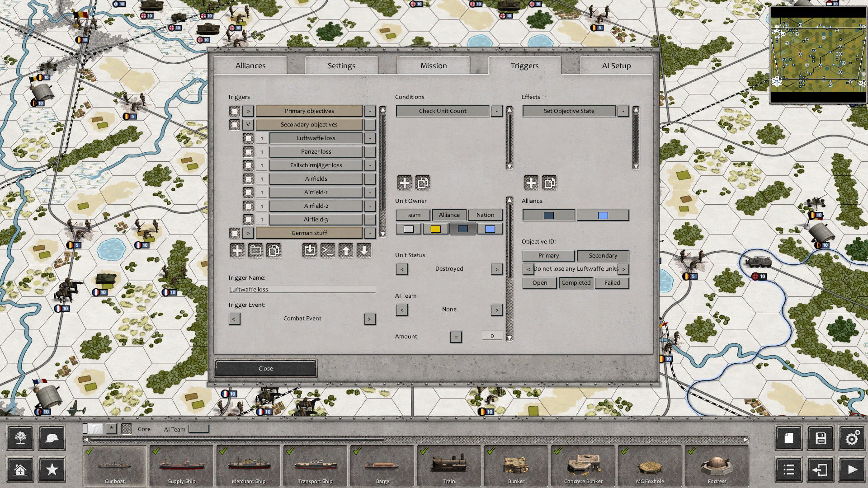
Task: Open the Mission tab
Action: [433, 66]
